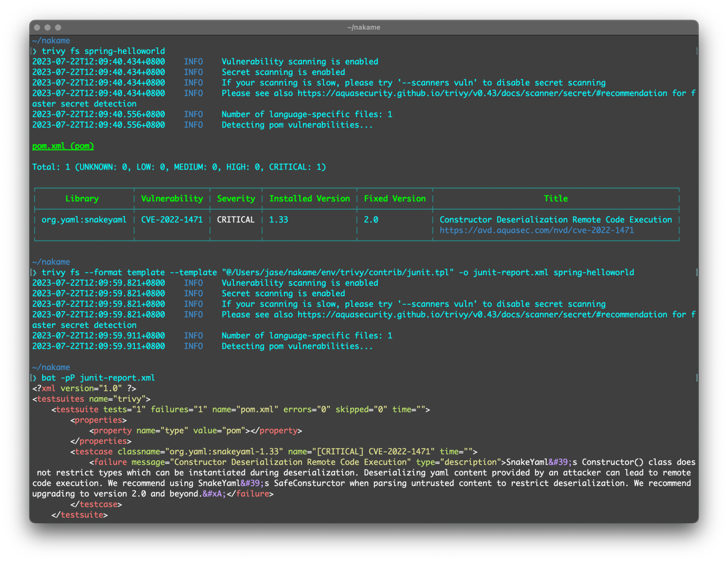Click the close window button in title bar
This screenshot has height=562, width=728.
click(37, 27)
